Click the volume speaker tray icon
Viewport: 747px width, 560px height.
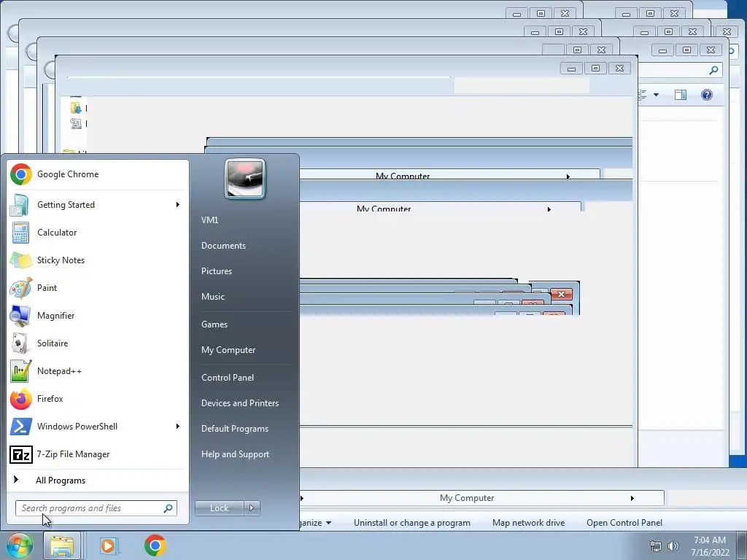[673, 546]
